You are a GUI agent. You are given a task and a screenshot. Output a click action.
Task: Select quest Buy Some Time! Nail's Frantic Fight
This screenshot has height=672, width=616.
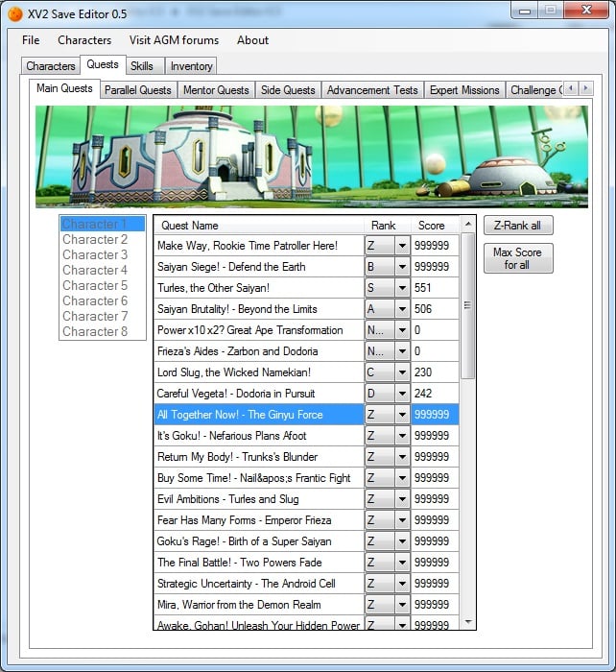(259, 478)
